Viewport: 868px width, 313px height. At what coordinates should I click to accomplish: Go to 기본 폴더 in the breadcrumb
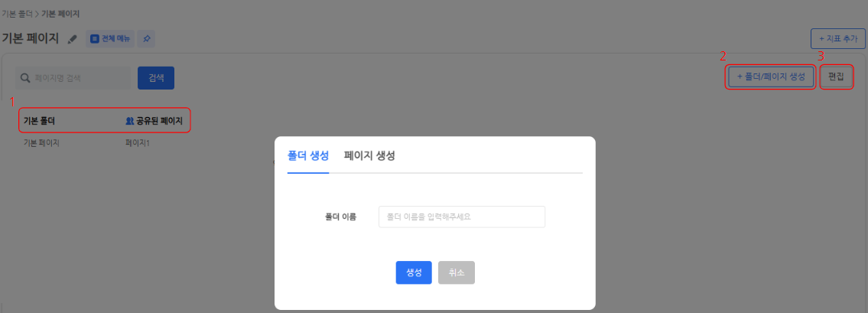click(17, 14)
